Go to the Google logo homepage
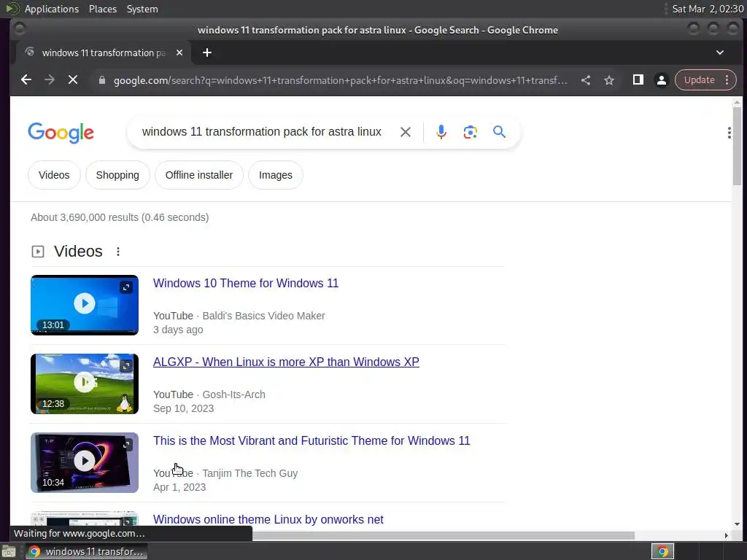The image size is (747, 560). point(61,133)
